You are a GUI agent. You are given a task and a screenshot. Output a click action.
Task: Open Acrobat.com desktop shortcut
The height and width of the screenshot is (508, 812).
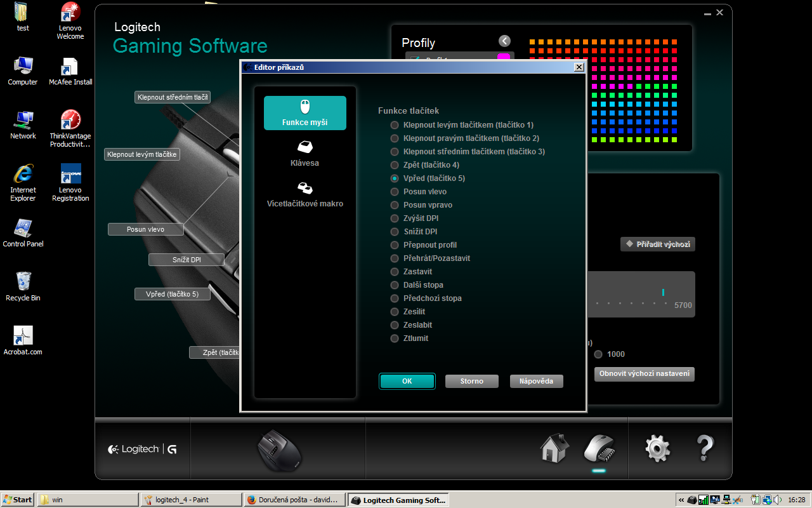[23, 340]
